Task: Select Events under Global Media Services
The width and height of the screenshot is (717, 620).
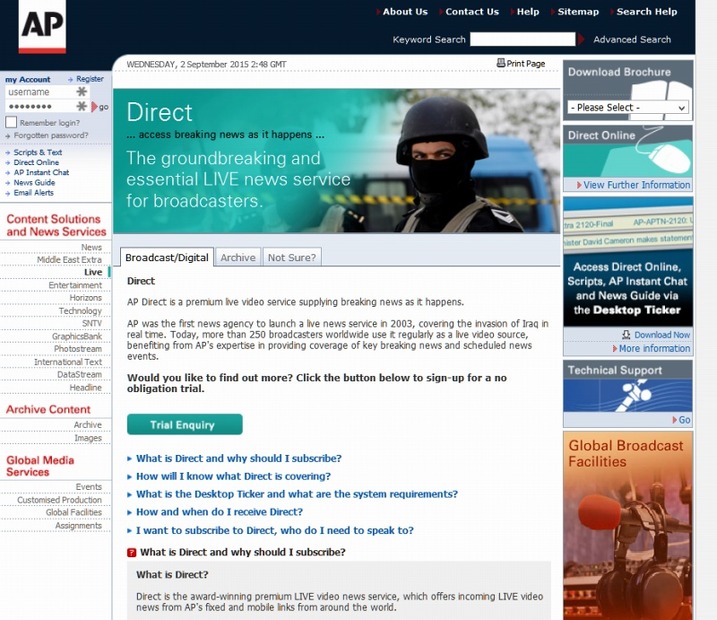Action: pos(89,487)
